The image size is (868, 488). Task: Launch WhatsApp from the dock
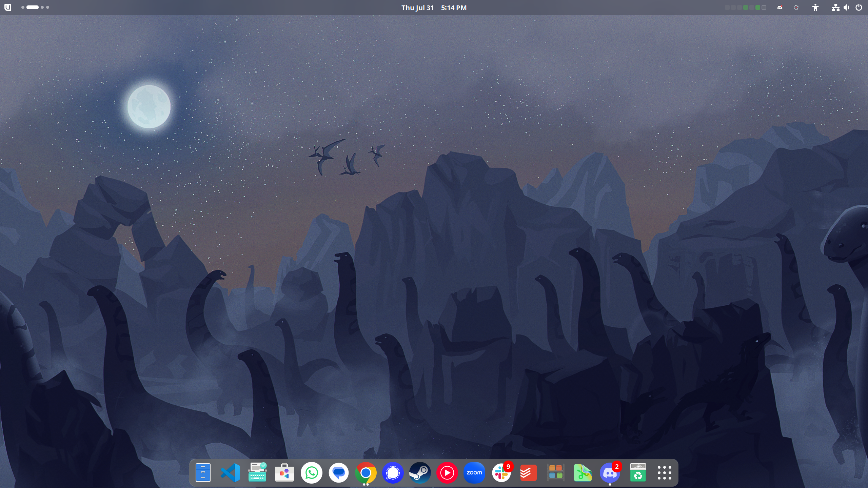(x=311, y=472)
